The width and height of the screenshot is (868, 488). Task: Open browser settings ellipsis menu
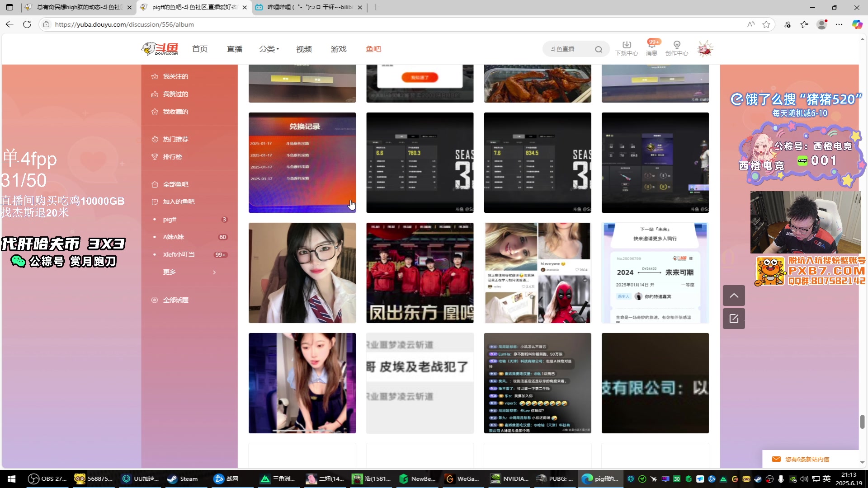click(839, 24)
